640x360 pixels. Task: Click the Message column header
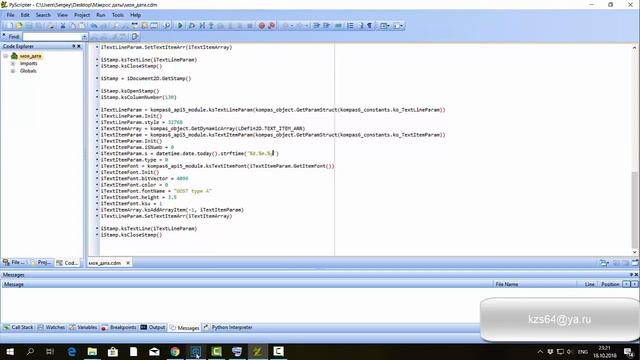tap(247, 284)
